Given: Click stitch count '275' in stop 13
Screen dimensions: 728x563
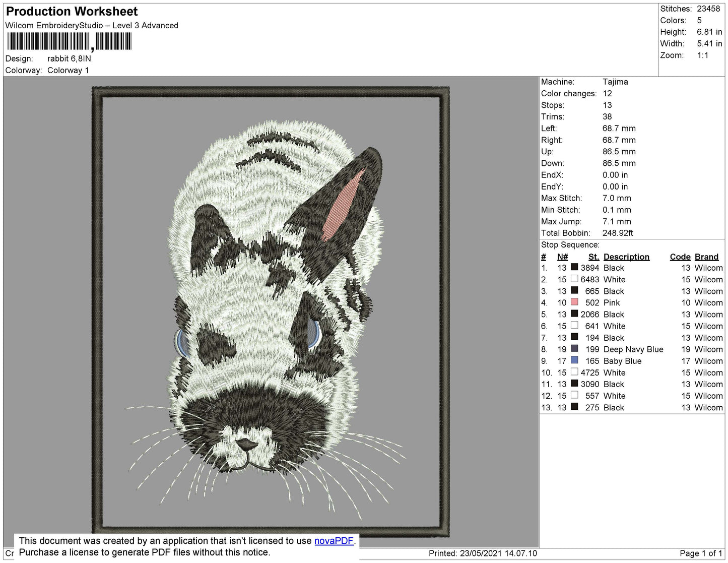Looking at the screenshot, I should pos(592,407).
